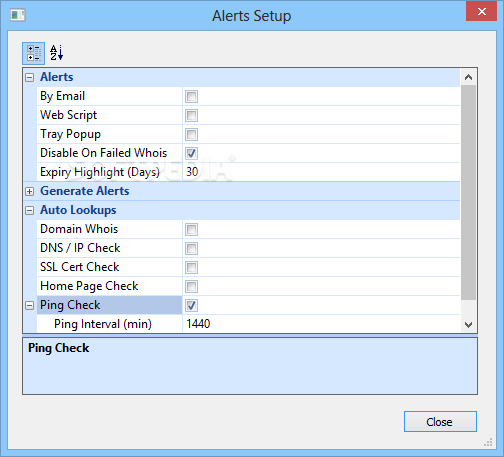
Task: Tick the Web Script checkbox
Action: point(191,116)
